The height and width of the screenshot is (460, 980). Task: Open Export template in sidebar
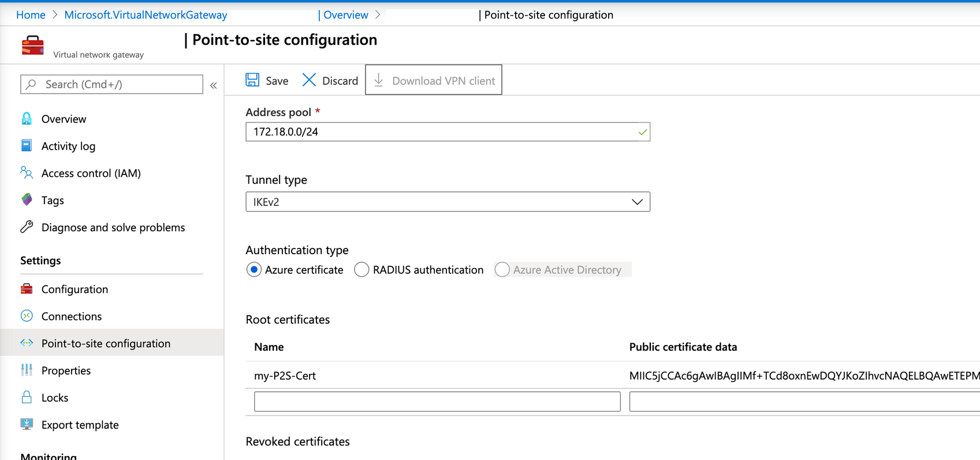pos(80,425)
